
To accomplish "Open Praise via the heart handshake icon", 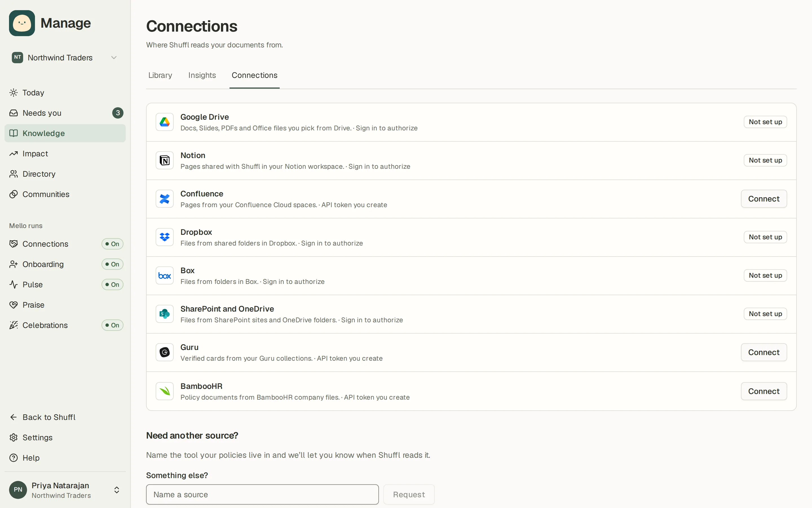I will coord(14,305).
